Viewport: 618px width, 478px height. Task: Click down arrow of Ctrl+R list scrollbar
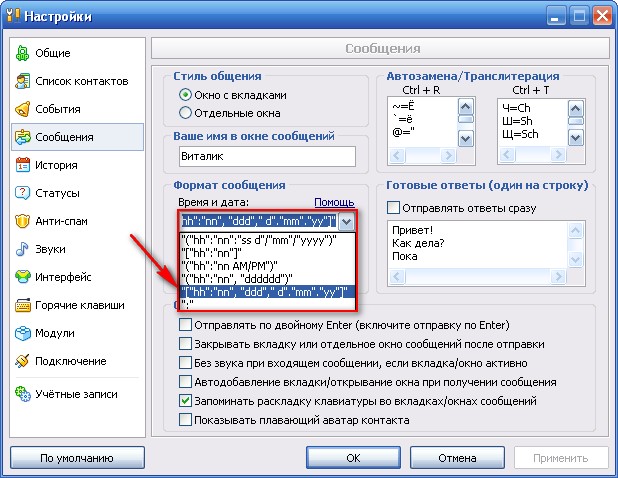pyautogui.click(x=465, y=139)
